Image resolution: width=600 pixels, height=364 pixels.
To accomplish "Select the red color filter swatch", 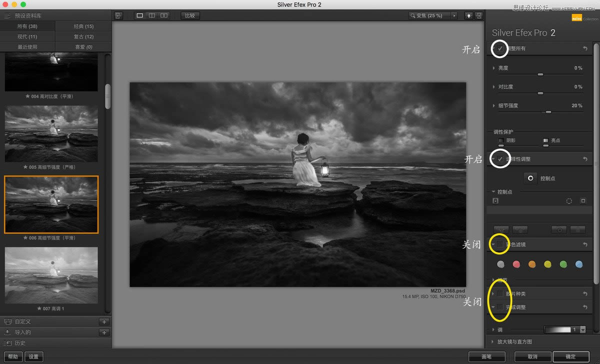I will click(516, 264).
